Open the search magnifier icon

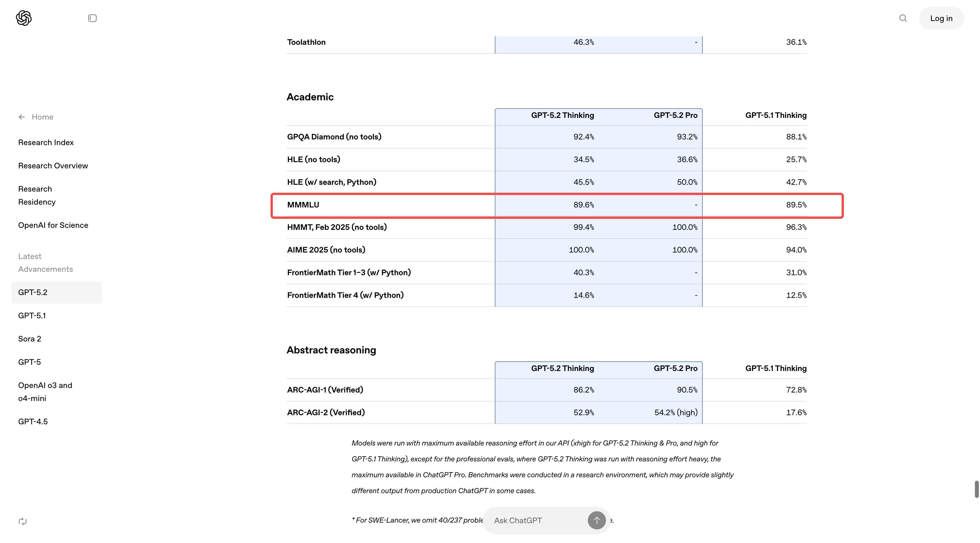pos(903,18)
